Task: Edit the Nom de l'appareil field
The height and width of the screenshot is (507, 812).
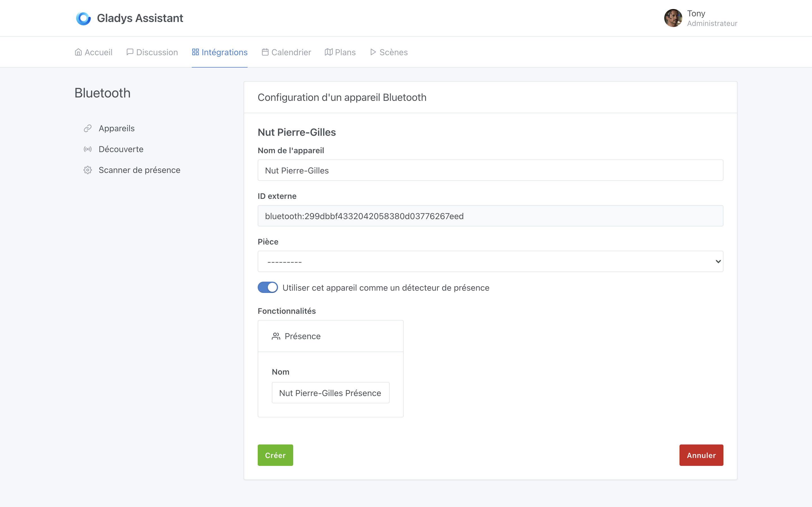Action: click(490, 170)
